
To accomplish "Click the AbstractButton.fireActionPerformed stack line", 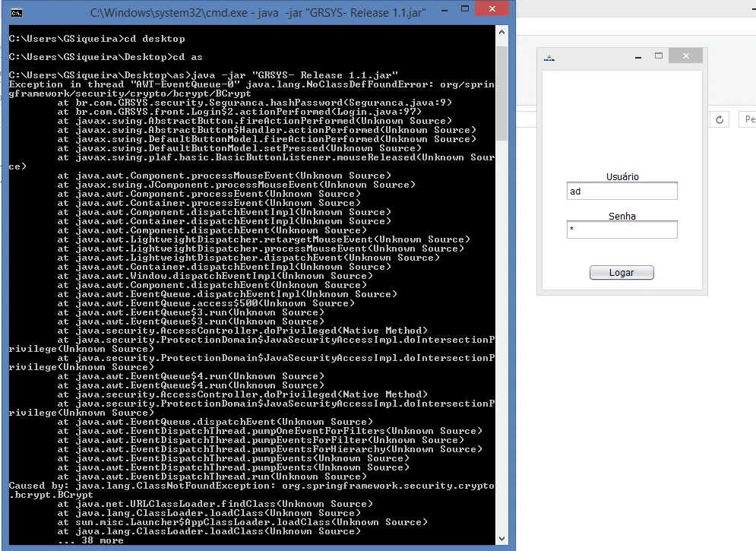I will pyautogui.click(x=255, y=121).
